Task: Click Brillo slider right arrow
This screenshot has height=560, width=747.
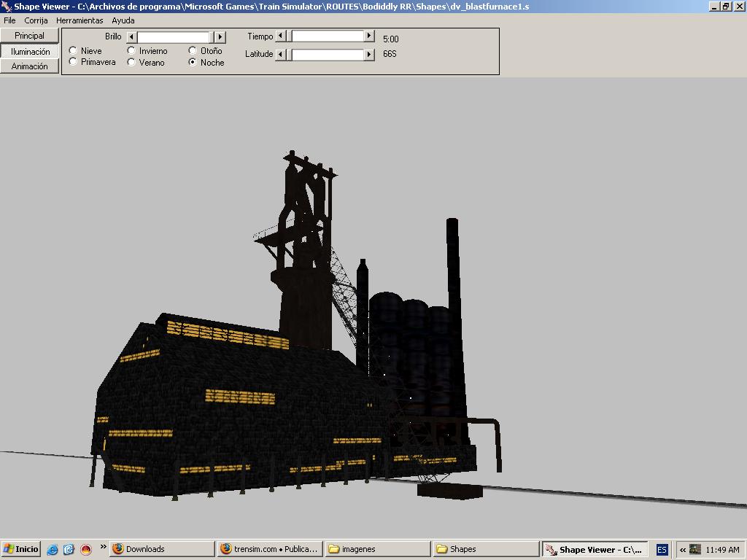Action: coord(220,36)
